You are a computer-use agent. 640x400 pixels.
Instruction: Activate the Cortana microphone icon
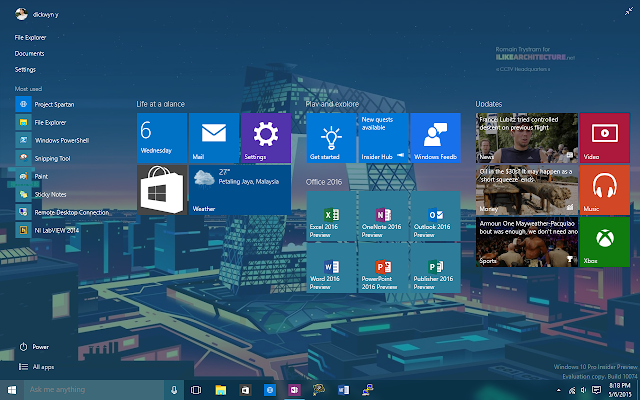[x=174, y=390]
